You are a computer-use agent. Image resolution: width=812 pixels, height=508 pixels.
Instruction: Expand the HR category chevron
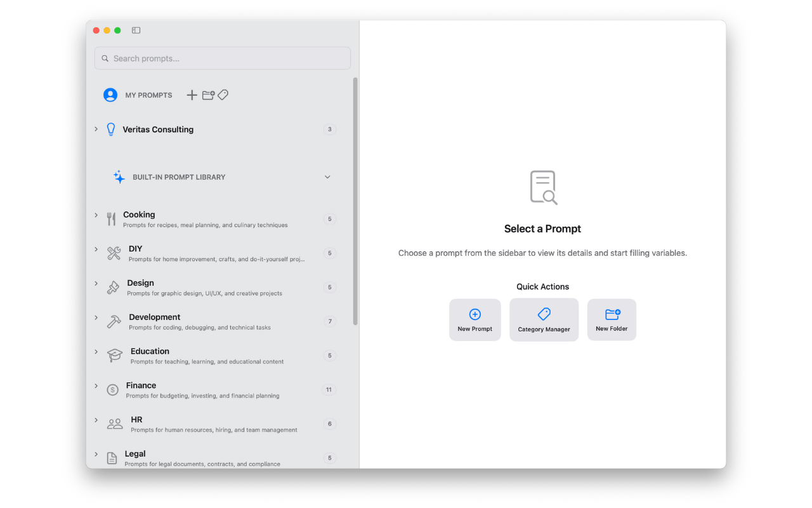(96, 420)
